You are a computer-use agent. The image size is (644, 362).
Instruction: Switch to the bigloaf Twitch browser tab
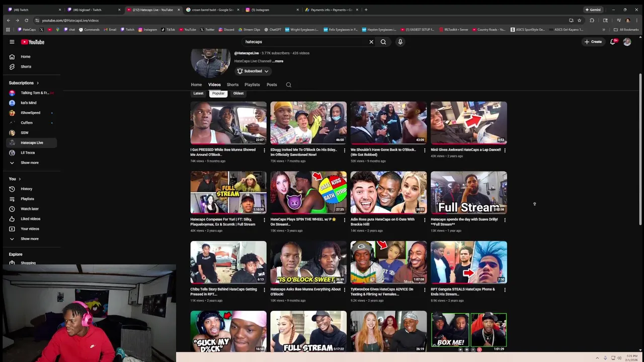click(93, 10)
